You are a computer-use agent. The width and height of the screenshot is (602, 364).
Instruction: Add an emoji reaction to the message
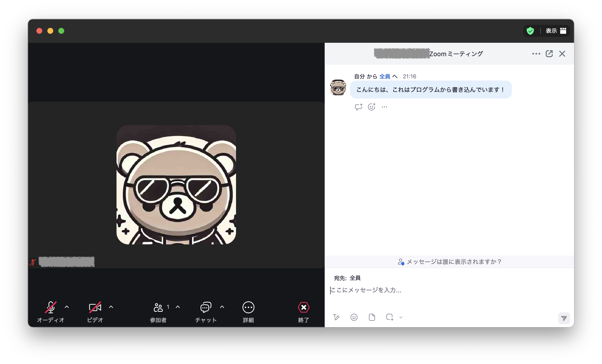pyautogui.click(x=371, y=107)
